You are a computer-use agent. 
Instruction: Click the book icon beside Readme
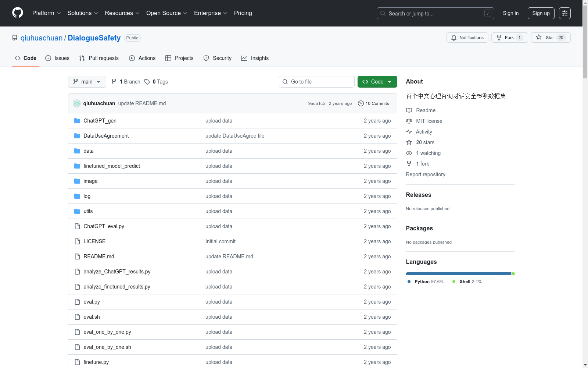click(x=409, y=110)
